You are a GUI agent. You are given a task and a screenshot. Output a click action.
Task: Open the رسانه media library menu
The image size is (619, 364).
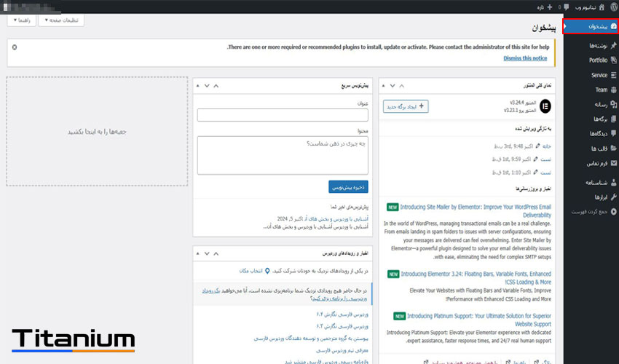[x=601, y=104]
